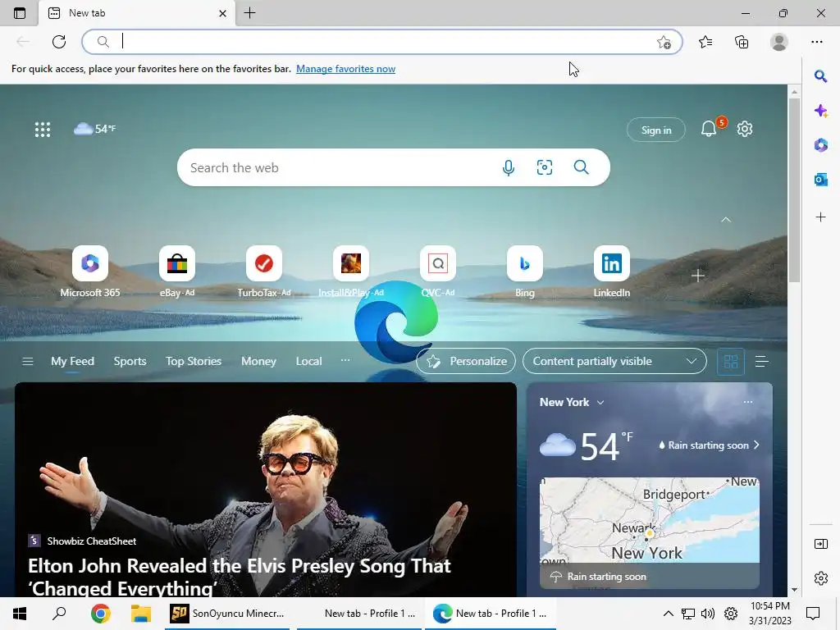
Task: Open the browser profile avatar
Action: [779, 42]
